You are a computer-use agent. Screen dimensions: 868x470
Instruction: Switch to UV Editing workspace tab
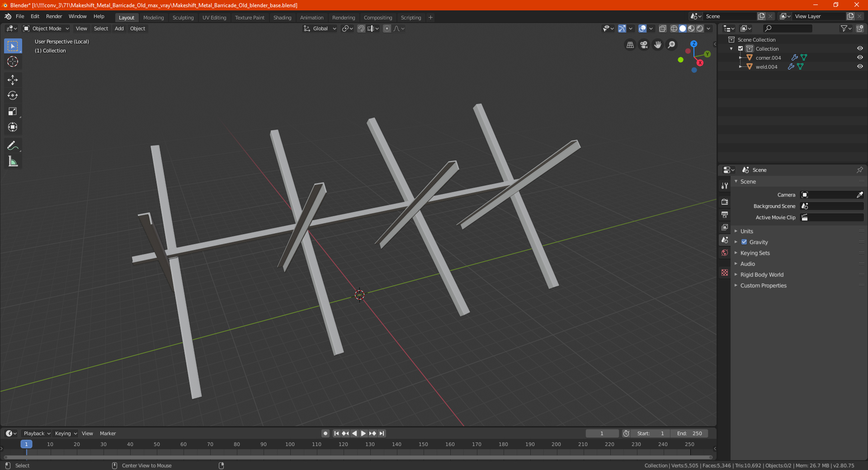coord(214,18)
